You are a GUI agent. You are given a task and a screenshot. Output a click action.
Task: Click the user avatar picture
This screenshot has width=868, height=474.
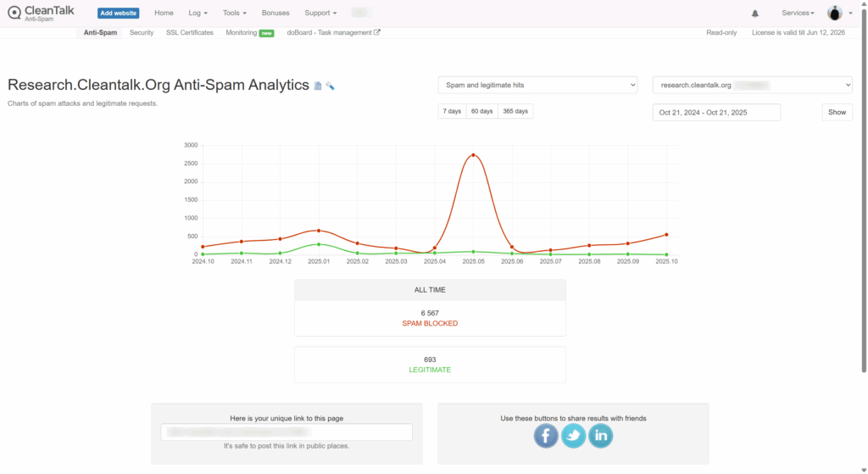835,13
